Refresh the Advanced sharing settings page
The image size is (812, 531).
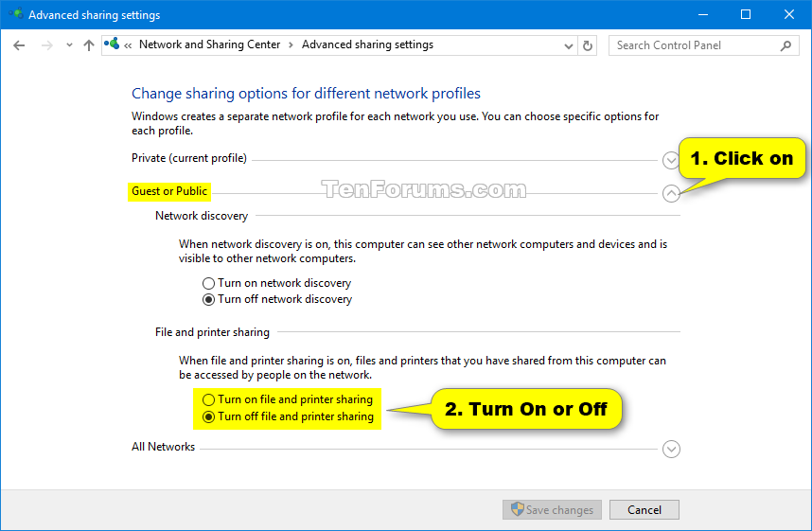(588, 46)
